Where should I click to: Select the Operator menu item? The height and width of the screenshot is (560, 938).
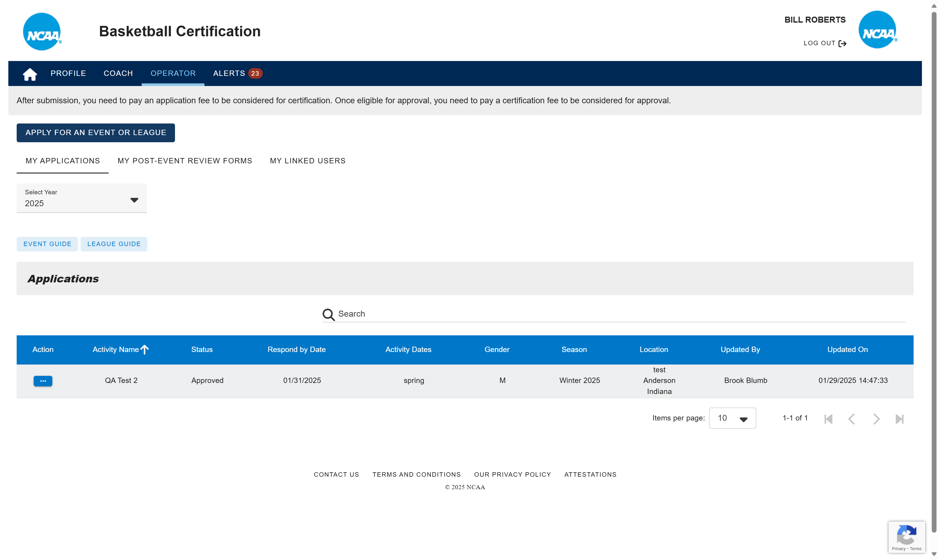point(173,73)
